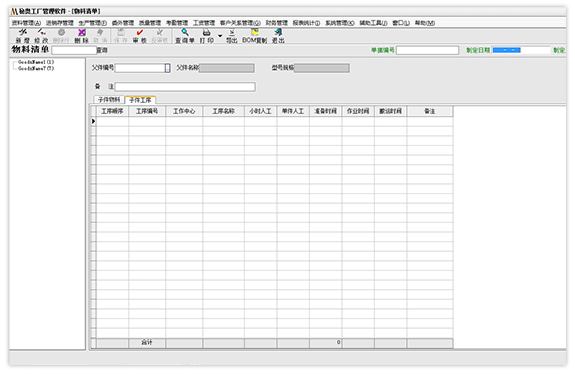
Task: Open the 资料管理(A) menu
Action: (26, 23)
